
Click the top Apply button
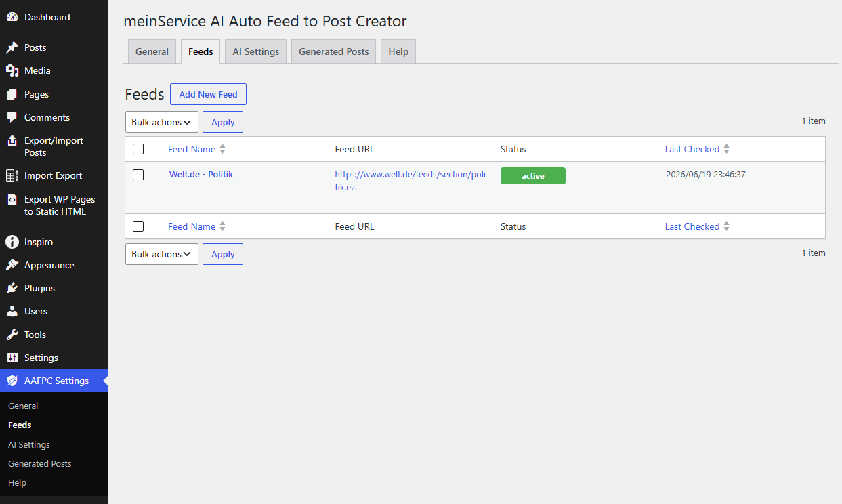223,122
